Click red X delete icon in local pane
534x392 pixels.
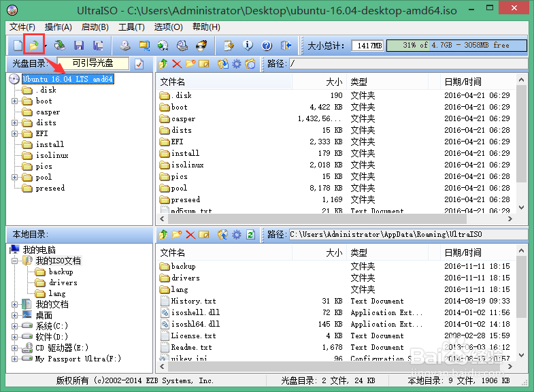(190, 235)
